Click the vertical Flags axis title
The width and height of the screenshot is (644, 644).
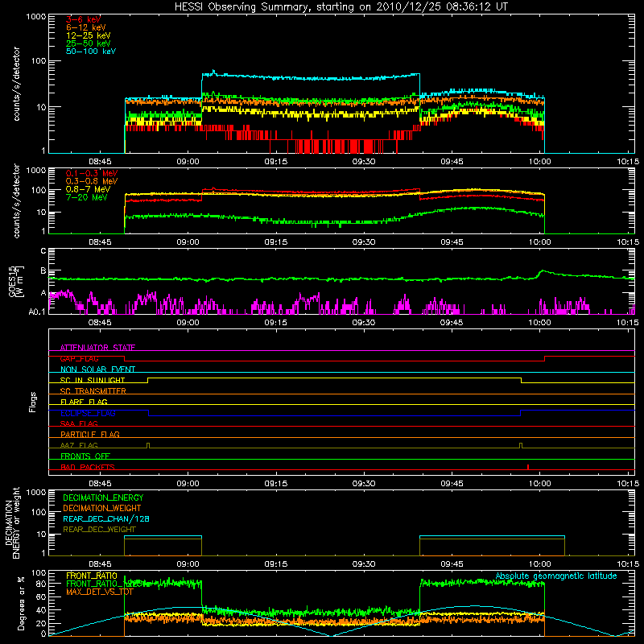(x=33, y=402)
